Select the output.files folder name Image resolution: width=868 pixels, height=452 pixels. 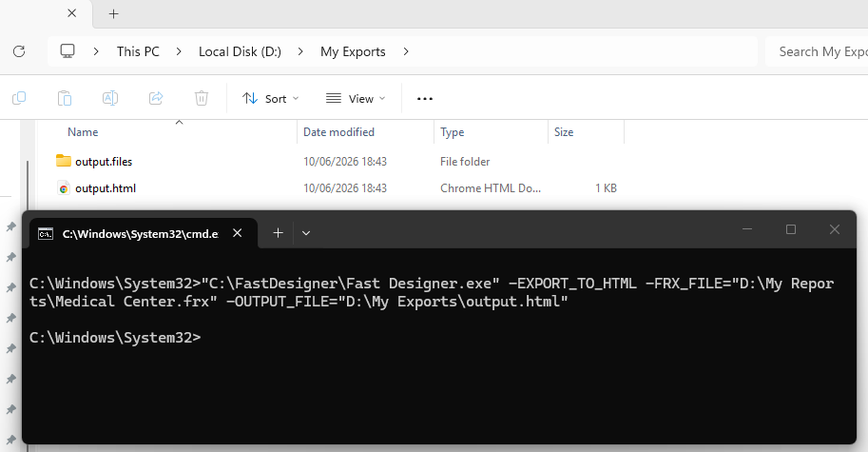click(104, 161)
